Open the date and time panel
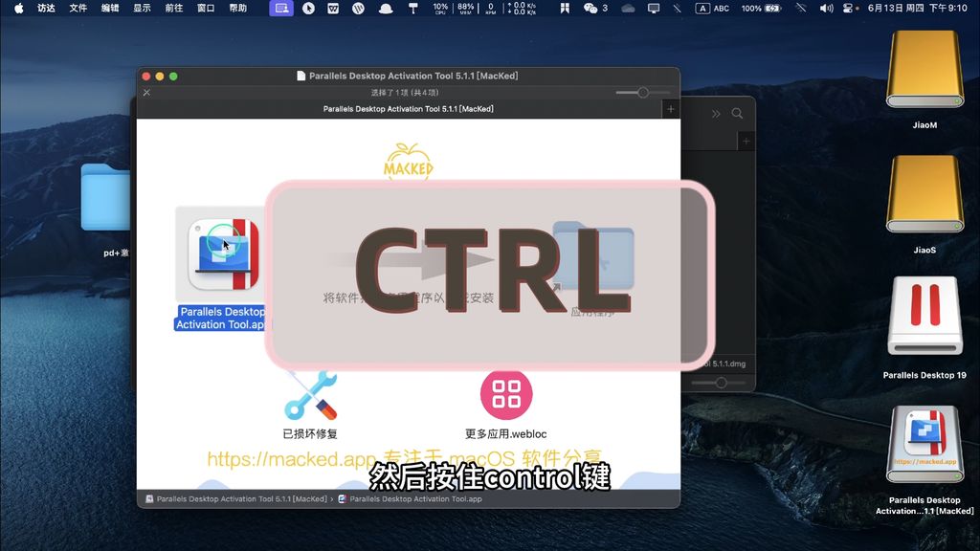The image size is (980, 551). pos(918,8)
